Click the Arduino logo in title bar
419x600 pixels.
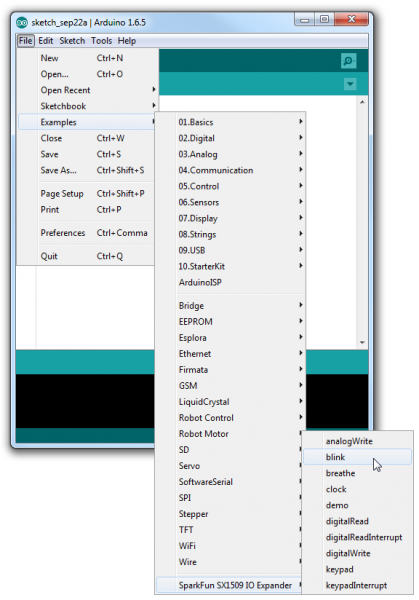pyautogui.click(x=22, y=23)
